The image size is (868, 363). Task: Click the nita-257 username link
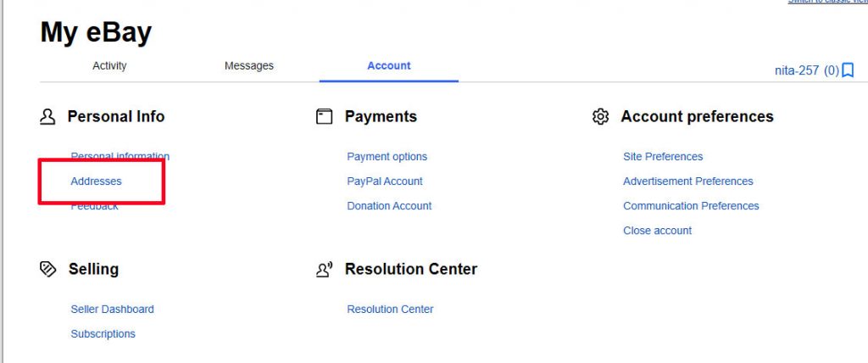[797, 71]
